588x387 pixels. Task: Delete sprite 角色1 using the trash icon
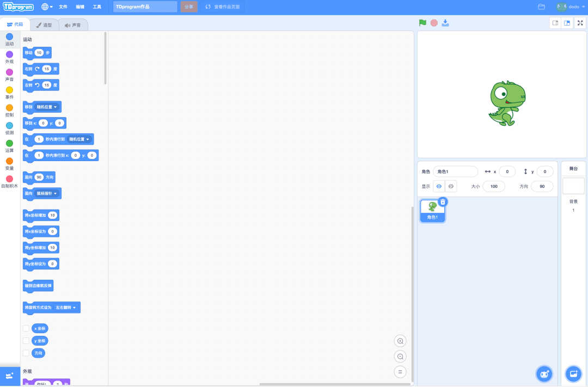point(443,202)
